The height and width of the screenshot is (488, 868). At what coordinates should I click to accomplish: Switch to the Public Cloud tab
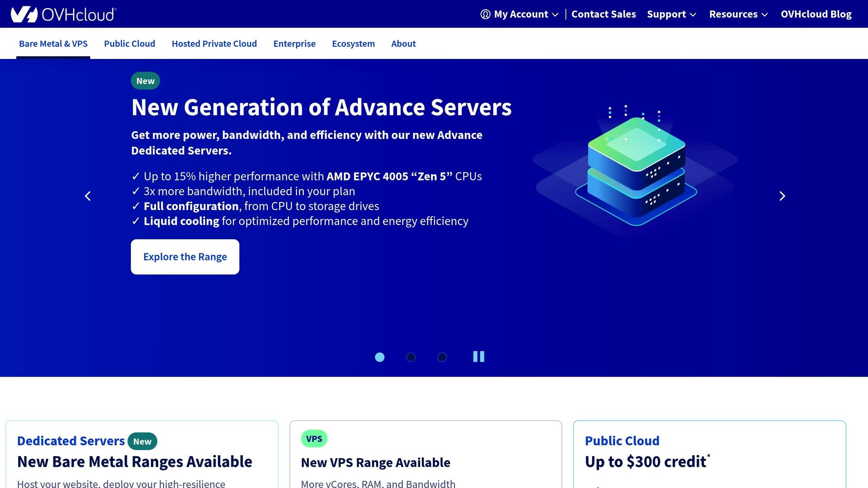pyautogui.click(x=129, y=44)
